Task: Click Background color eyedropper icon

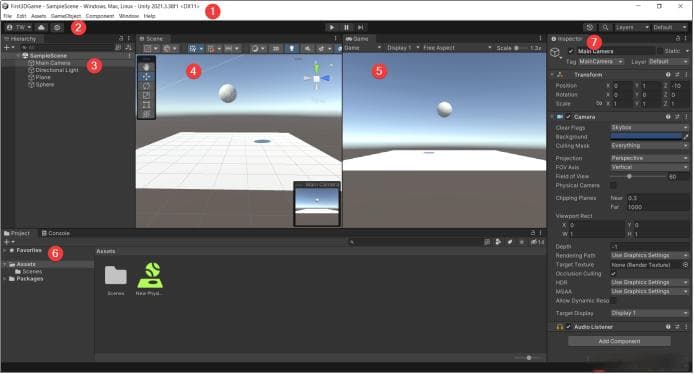Action: 686,137
